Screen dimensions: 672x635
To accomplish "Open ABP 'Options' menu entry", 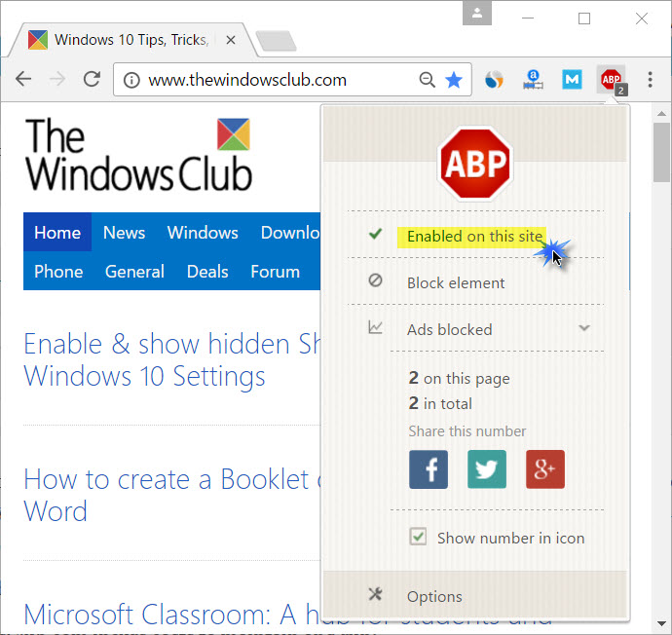I will point(434,596).
